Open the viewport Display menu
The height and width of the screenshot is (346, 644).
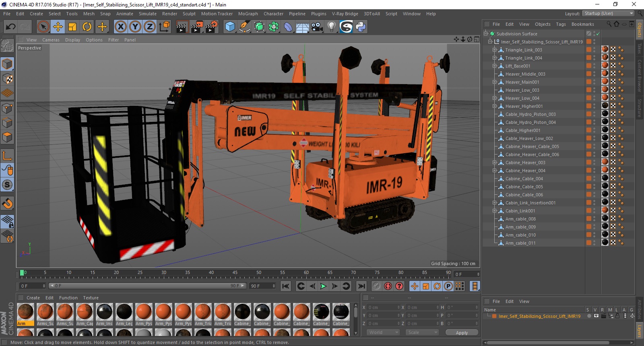[x=73, y=40]
